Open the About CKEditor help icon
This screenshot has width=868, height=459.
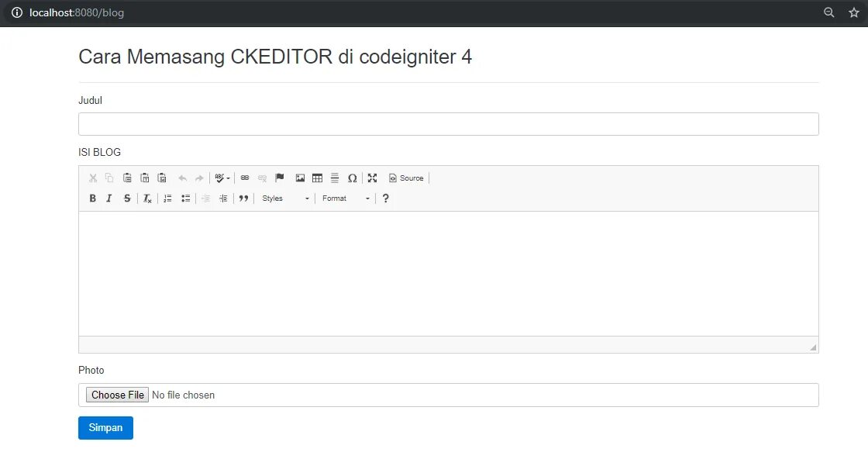click(385, 198)
